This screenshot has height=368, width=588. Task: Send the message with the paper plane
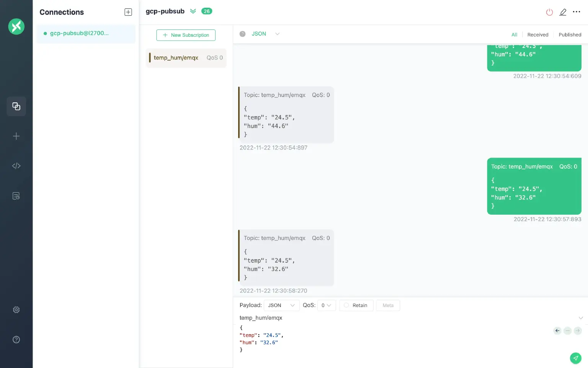tap(576, 358)
